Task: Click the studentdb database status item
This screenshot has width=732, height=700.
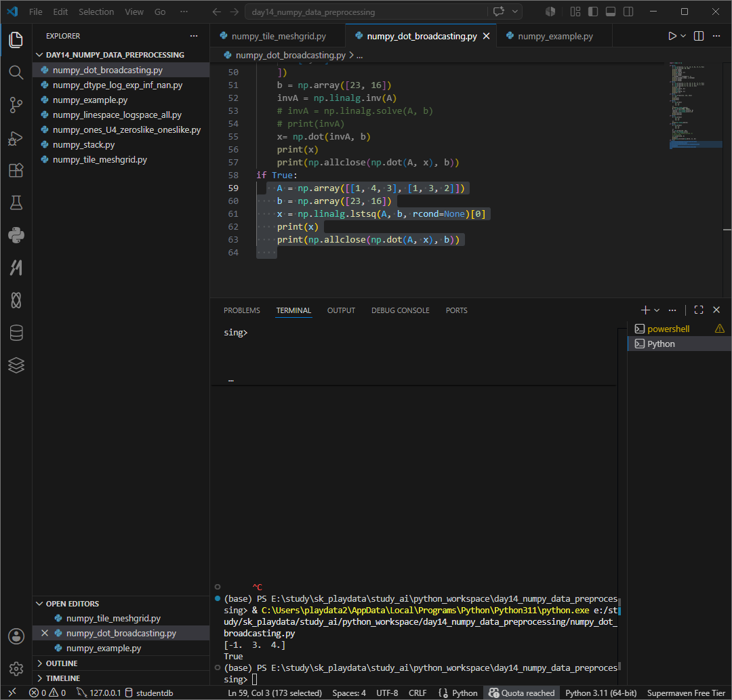Action: click(x=149, y=693)
